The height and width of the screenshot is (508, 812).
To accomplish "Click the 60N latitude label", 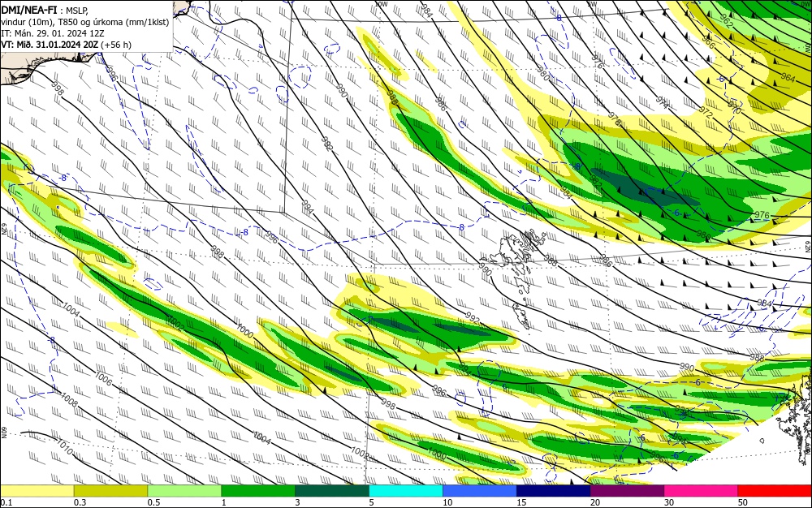I will coord(3,433).
